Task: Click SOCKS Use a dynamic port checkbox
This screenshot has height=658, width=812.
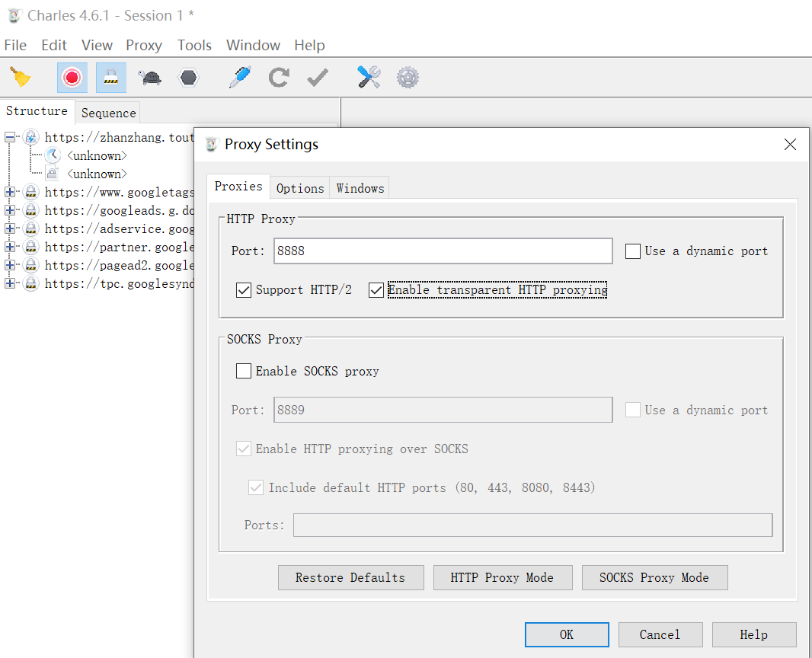Action: (x=633, y=410)
